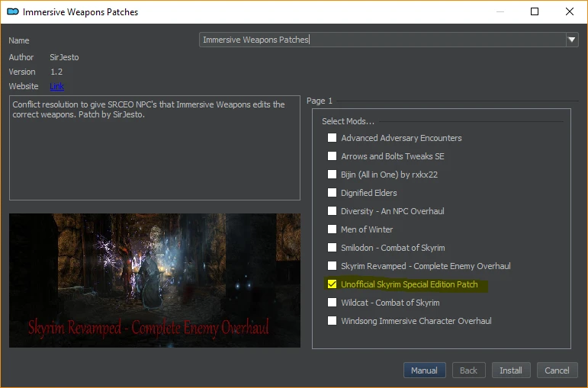Click the Cancel button
588x388 pixels.
point(557,370)
